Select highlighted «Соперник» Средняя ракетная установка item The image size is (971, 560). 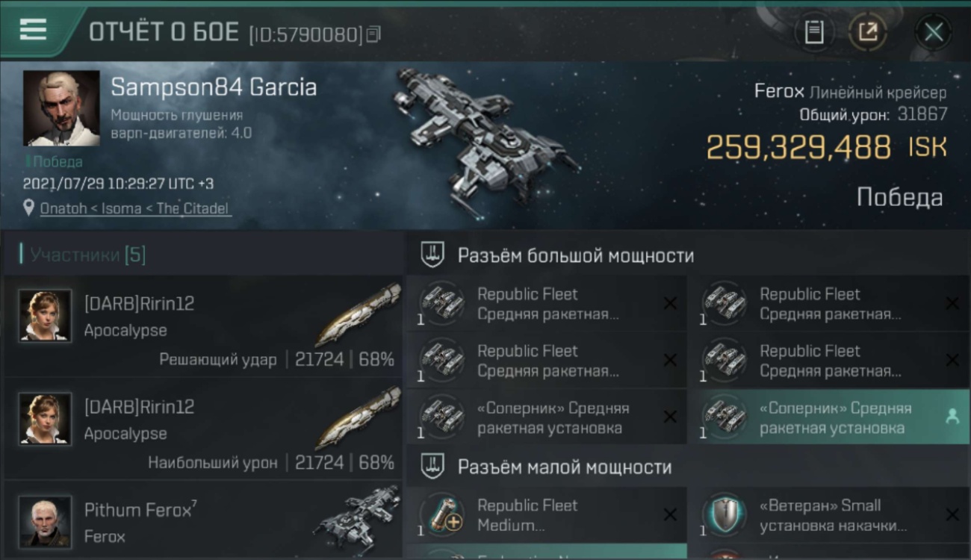tap(828, 418)
